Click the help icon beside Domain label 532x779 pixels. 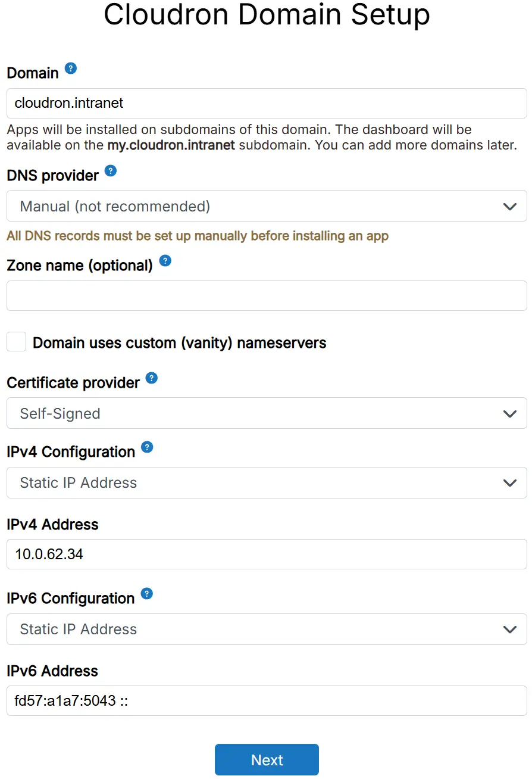coord(71,68)
